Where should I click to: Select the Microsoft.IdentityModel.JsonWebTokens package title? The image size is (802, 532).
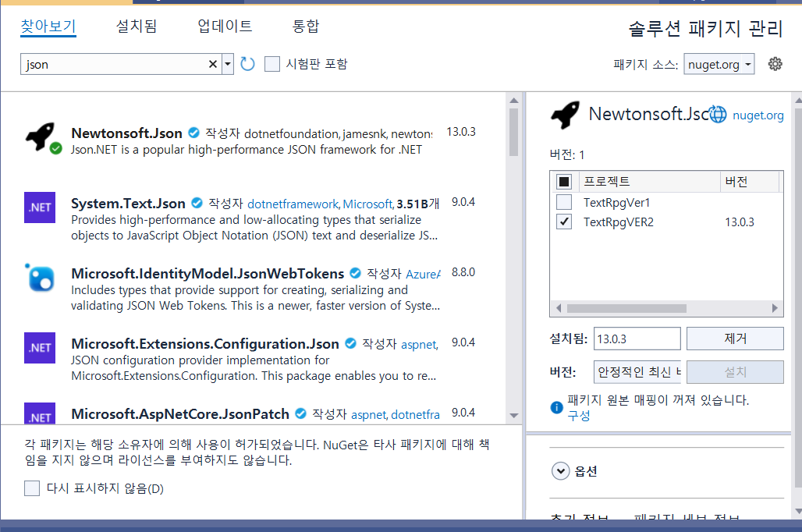click(x=208, y=274)
